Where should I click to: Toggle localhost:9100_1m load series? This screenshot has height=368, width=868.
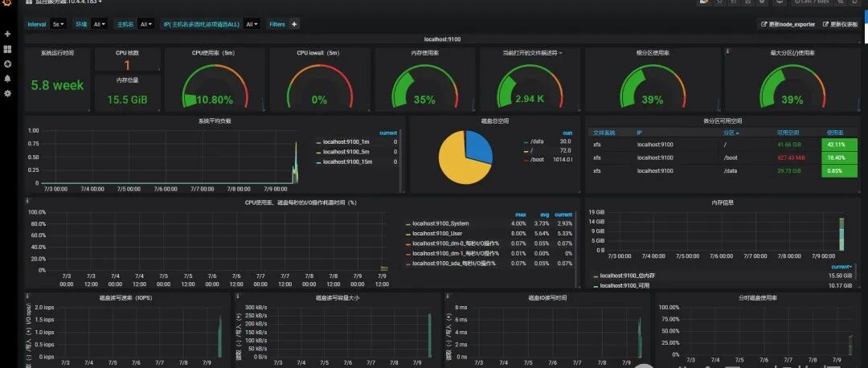346,141
